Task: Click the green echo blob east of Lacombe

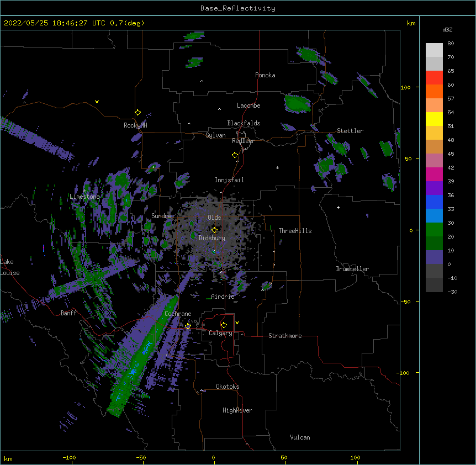Action: (297, 103)
